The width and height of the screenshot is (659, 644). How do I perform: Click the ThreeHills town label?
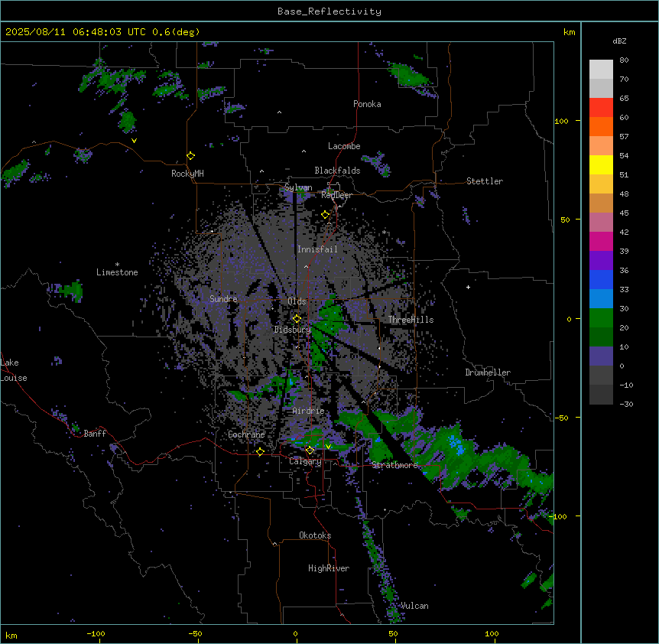[411, 320]
